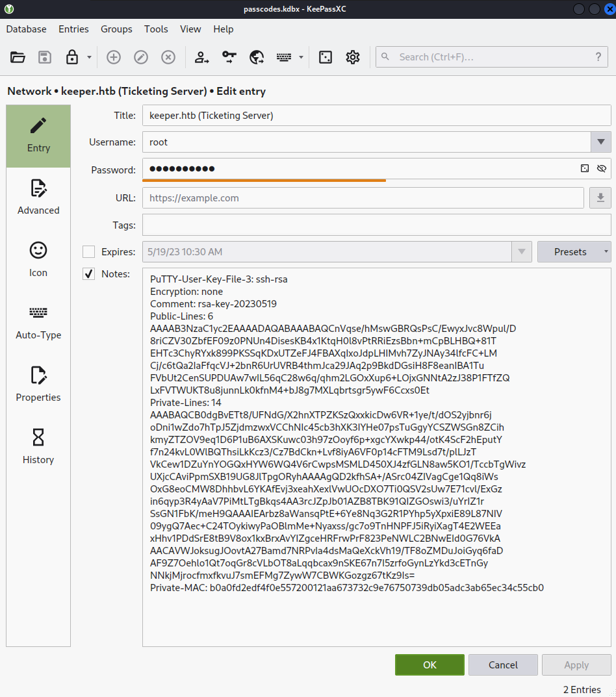Copy username to clipboard icon

point(202,57)
